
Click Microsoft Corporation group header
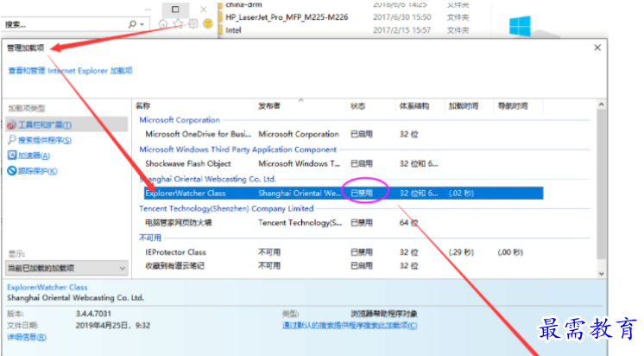(x=180, y=120)
